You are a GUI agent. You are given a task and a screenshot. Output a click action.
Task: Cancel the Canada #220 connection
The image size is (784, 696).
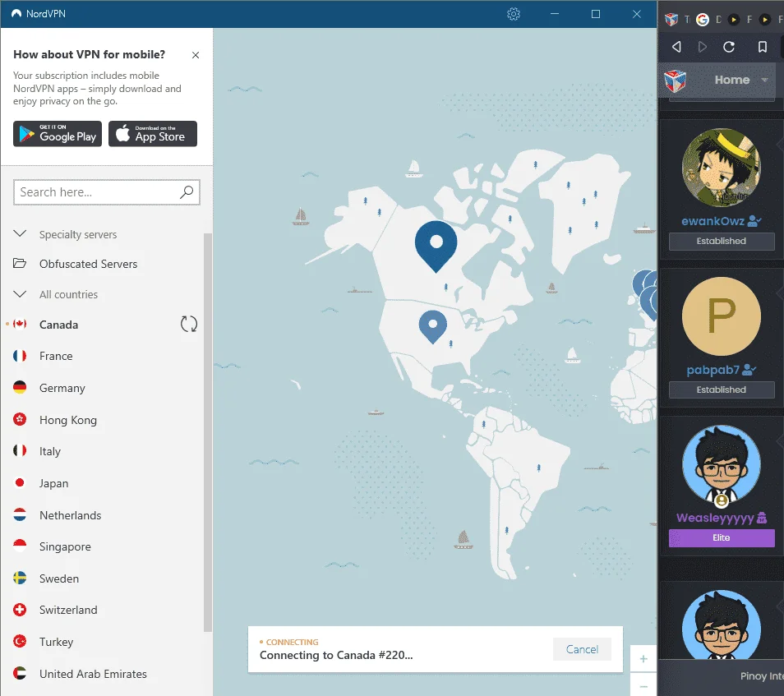[582, 649]
